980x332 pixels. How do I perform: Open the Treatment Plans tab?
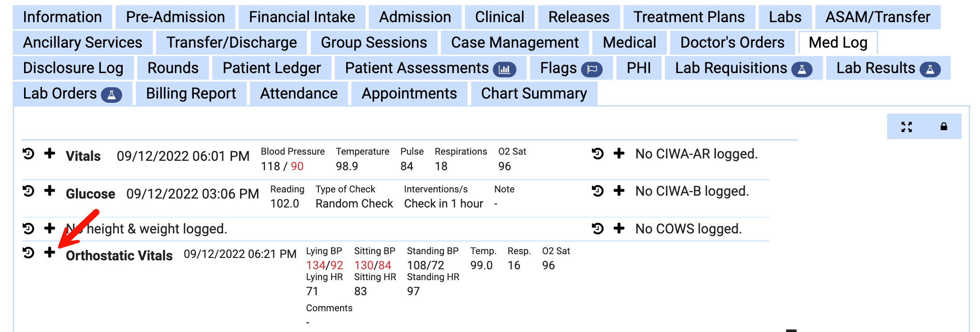[689, 17]
